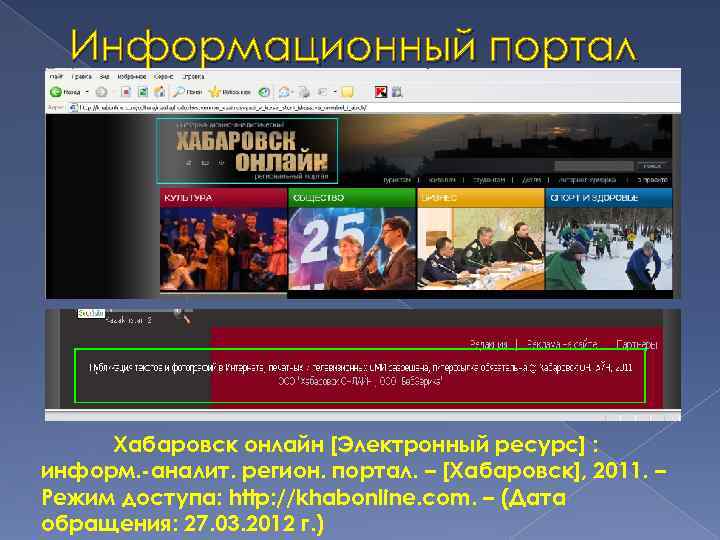Click the magnifier icon in footer

click(x=183, y=315)
